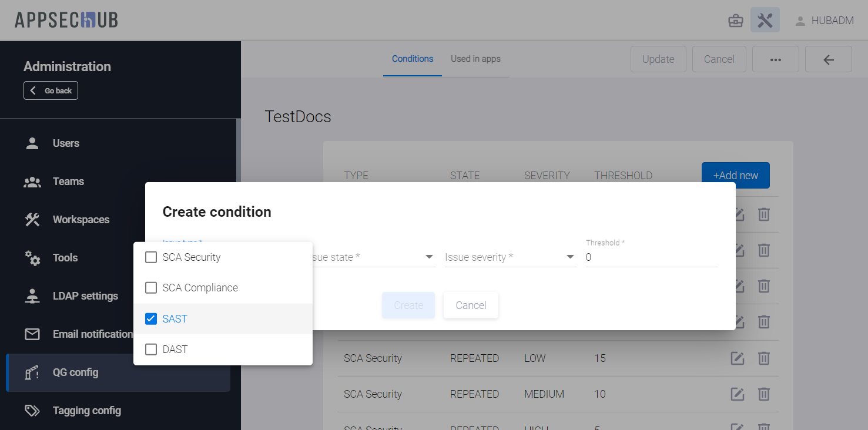The image size is (868, 430).
Task: Open the Issue severity dropdown
Action: (x=510, y=257)
